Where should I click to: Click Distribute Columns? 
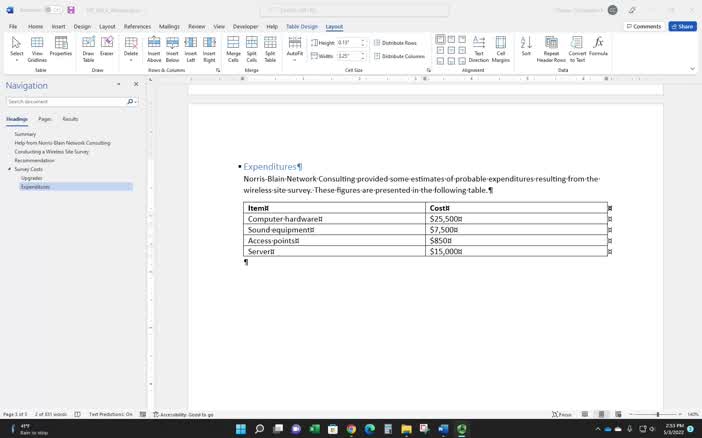point(399,56)
